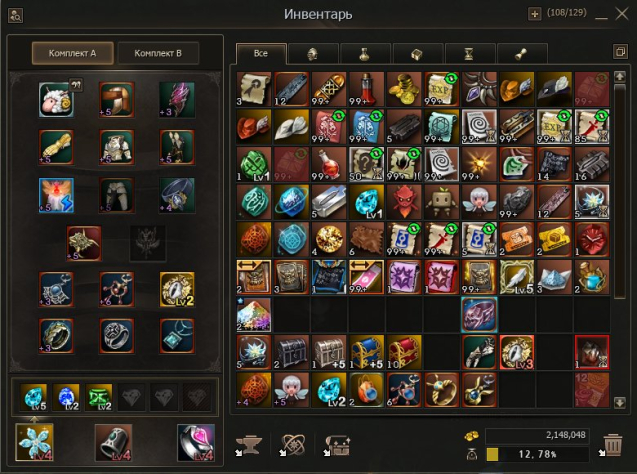Click the trash can delete icon

point(613,445)
